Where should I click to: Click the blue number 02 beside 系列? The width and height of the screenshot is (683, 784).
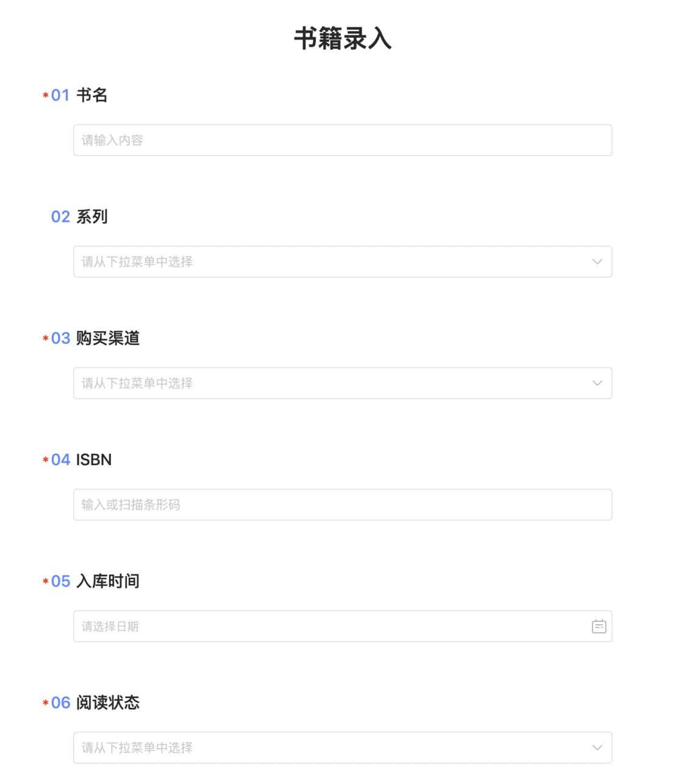pyautogui.click(x=60, y=216)
